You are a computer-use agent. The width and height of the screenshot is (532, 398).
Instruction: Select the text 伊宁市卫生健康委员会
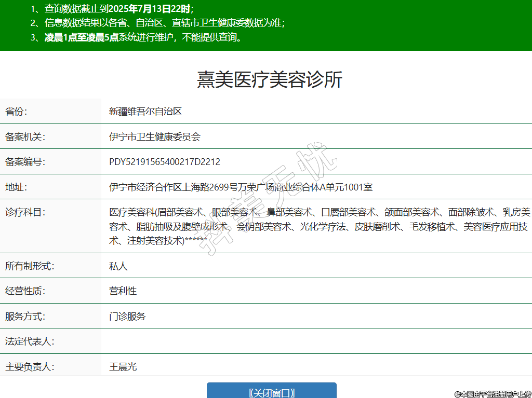click(x=154, y=137)
